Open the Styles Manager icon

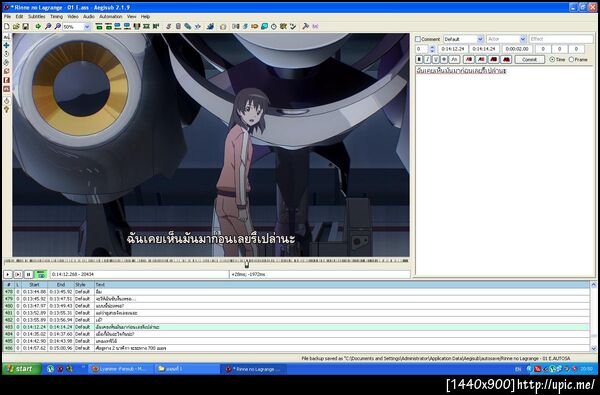[168, 26]
